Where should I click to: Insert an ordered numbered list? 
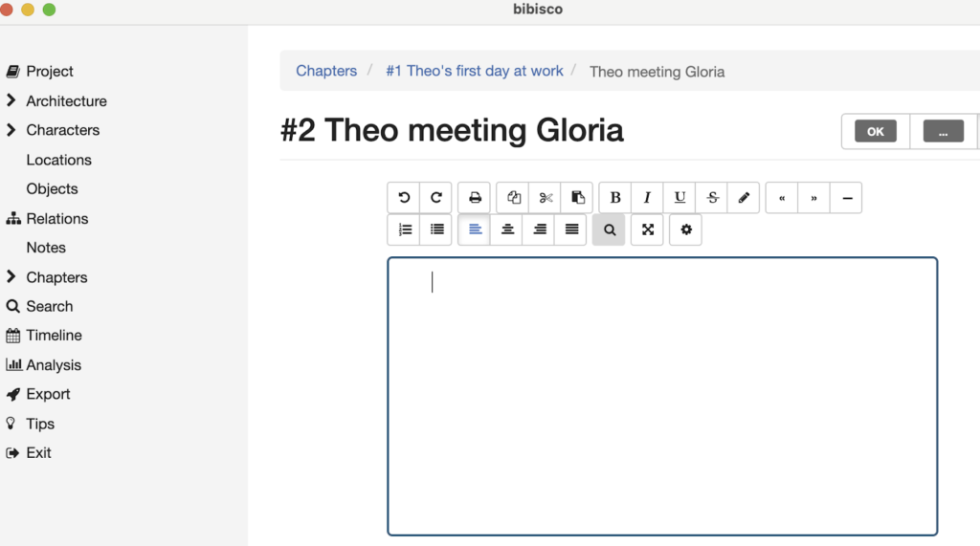coord(405,229)
